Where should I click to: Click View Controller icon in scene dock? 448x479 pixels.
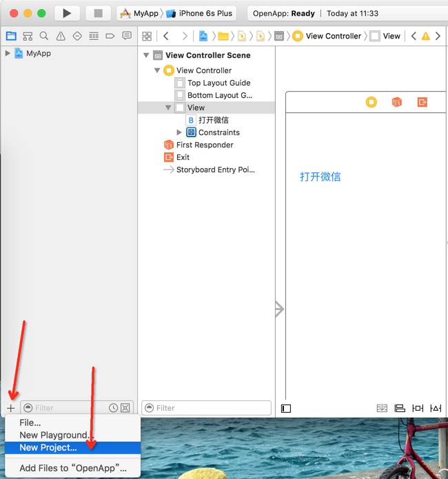coord(371,102)
